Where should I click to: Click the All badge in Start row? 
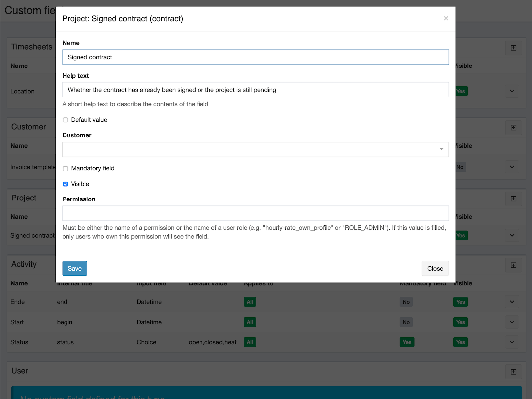(250, 322)
